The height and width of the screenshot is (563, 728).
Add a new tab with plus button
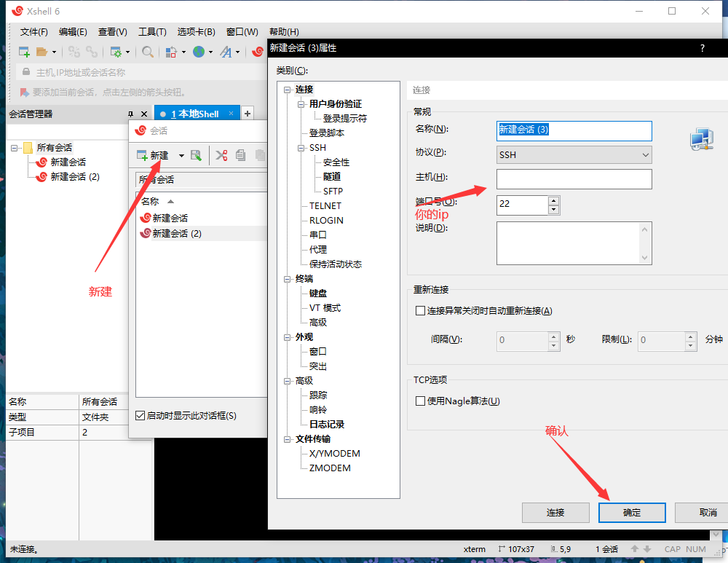(248, 114)
